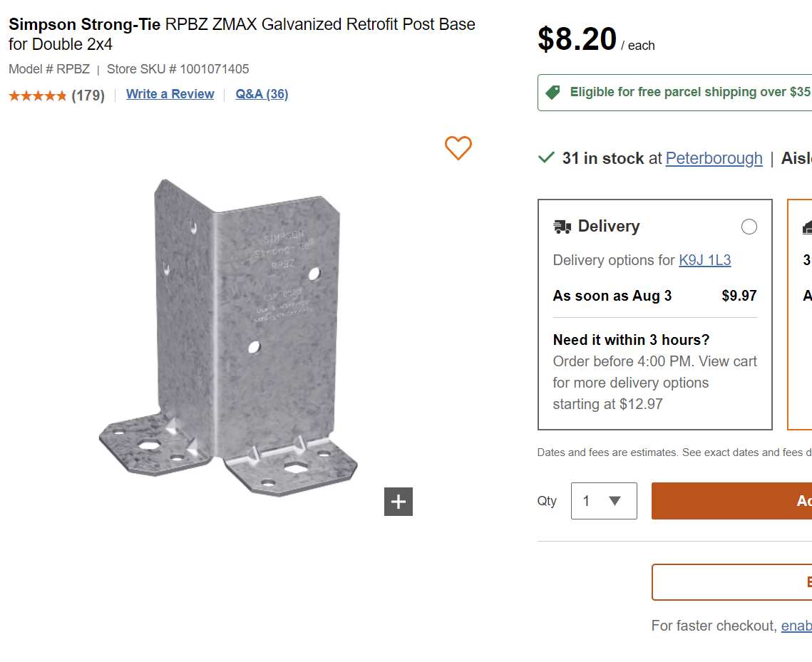Click the free parcel shipping banner

click(x=684, y=93)
